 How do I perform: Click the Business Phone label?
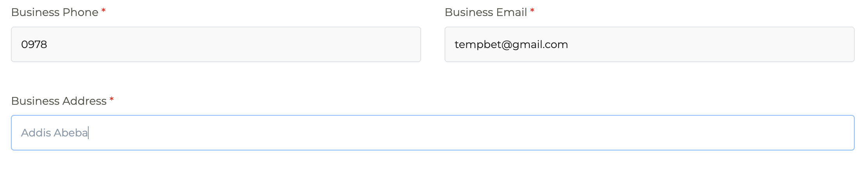tap(55, 13)
